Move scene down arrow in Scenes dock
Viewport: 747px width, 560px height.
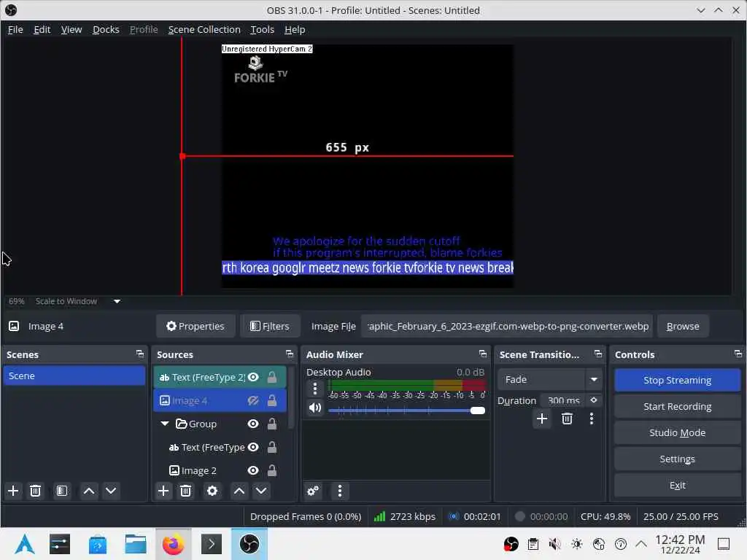111,491
